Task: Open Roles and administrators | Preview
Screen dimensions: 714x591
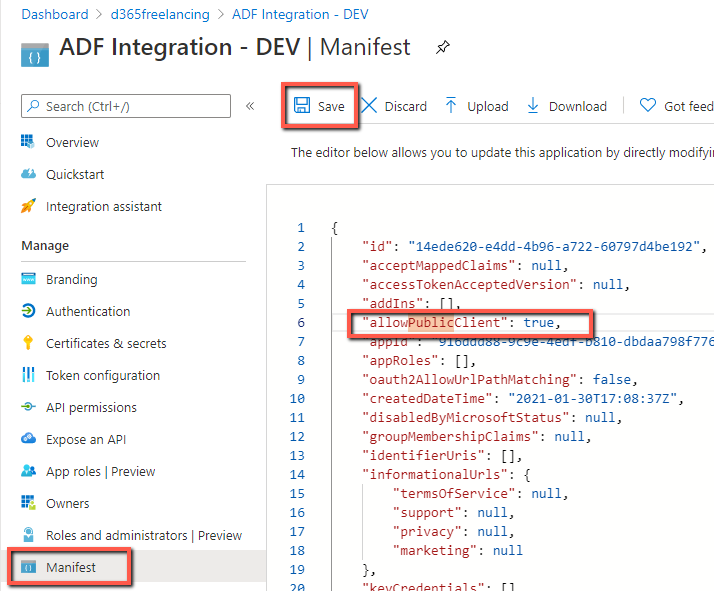Action: [x=144, y=535]
